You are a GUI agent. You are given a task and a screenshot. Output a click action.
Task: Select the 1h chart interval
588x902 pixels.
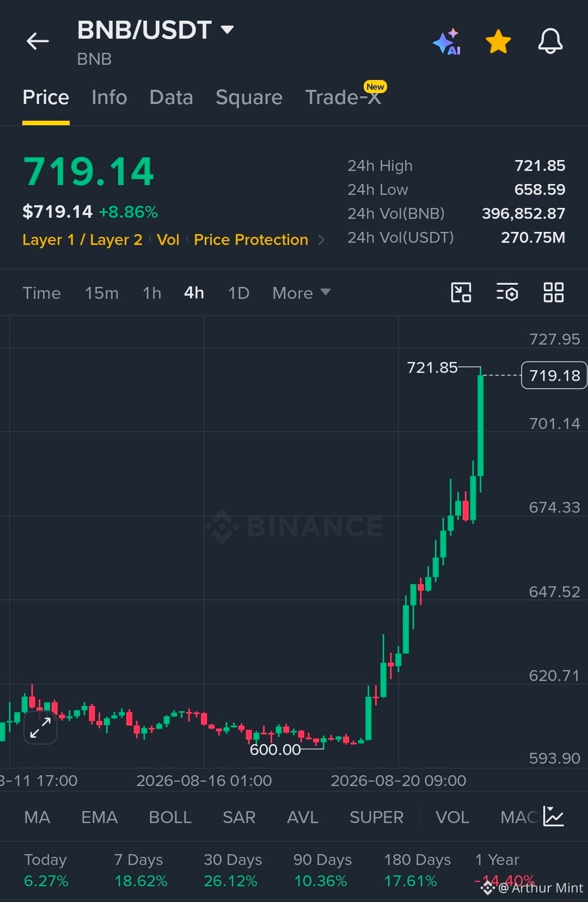click(152, 293)
